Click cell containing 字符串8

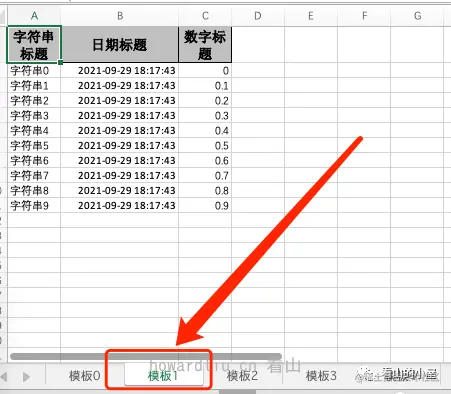click(x=34, y=190)
